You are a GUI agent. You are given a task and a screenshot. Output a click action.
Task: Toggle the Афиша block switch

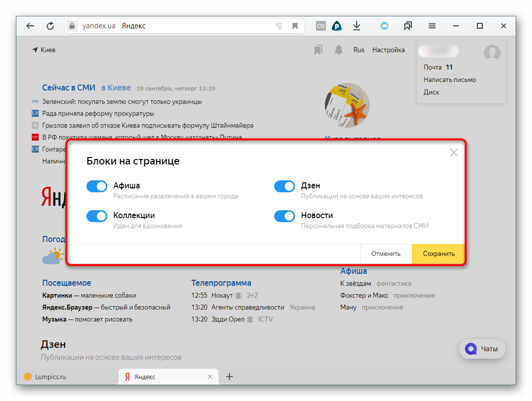coord(97,186)
